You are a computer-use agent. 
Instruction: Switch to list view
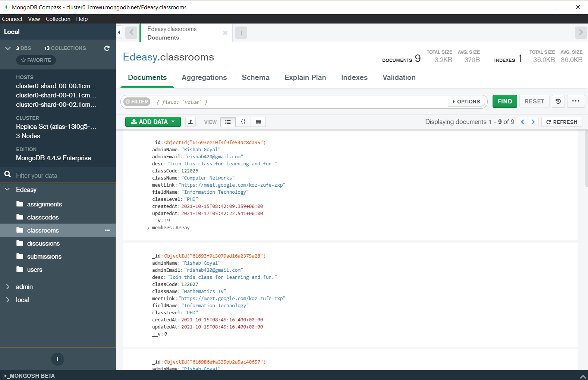click(228, 122)
